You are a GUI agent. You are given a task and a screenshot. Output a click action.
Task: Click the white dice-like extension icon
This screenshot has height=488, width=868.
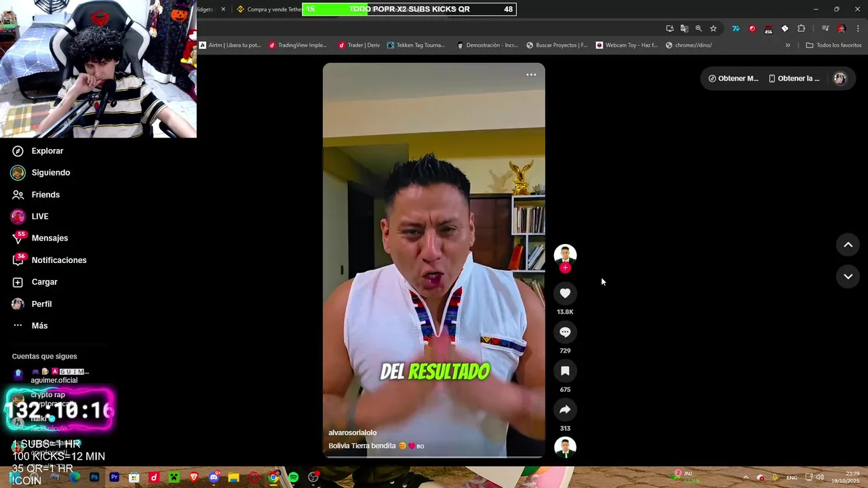pos(785,28)
